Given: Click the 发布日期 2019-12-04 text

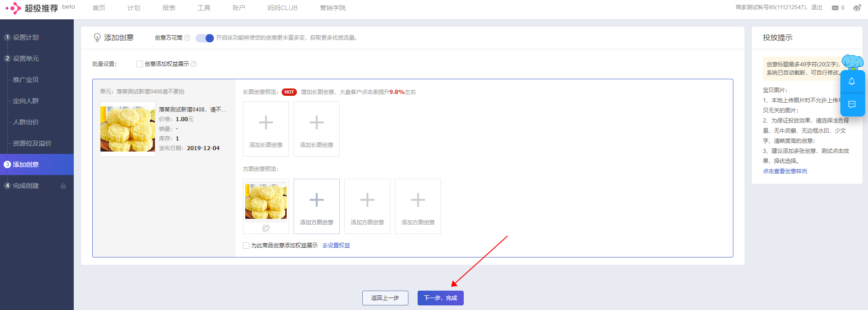Looking at the screenshot, I should click(x=189, y=148).
